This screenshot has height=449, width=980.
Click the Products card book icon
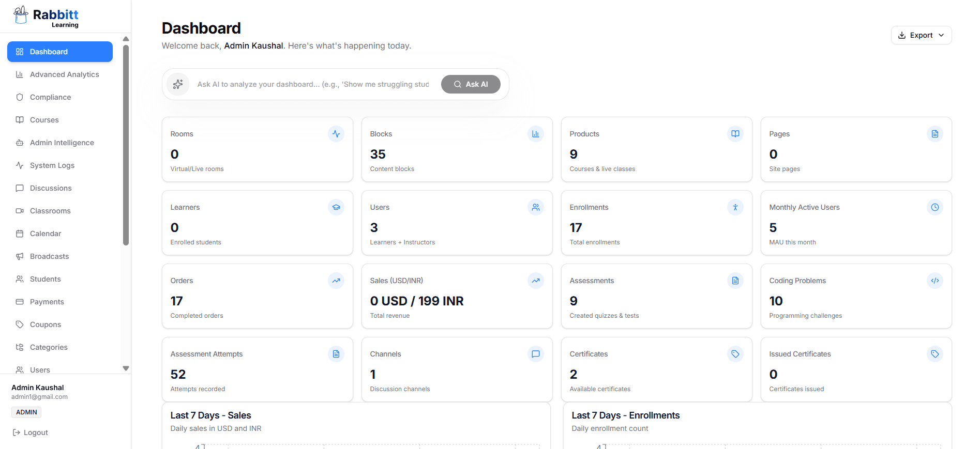coord(735,134)
